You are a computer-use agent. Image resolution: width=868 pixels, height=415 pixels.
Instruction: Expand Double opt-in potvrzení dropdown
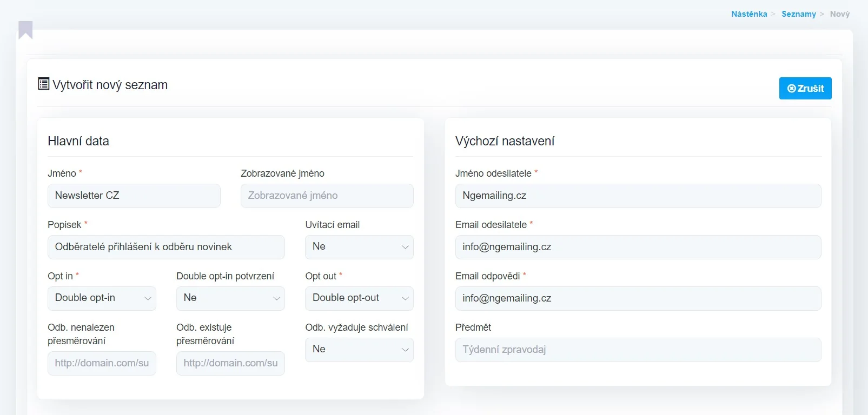tap(230, 298)
